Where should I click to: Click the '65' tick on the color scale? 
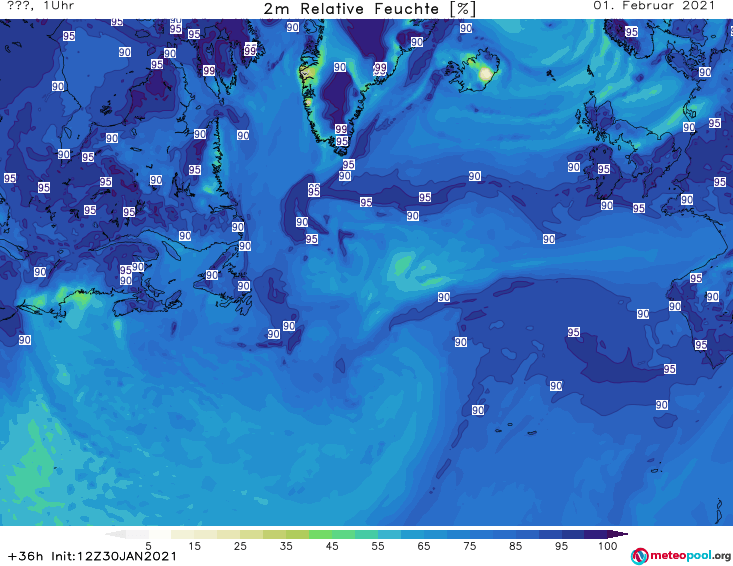click(x=424, y=545)
